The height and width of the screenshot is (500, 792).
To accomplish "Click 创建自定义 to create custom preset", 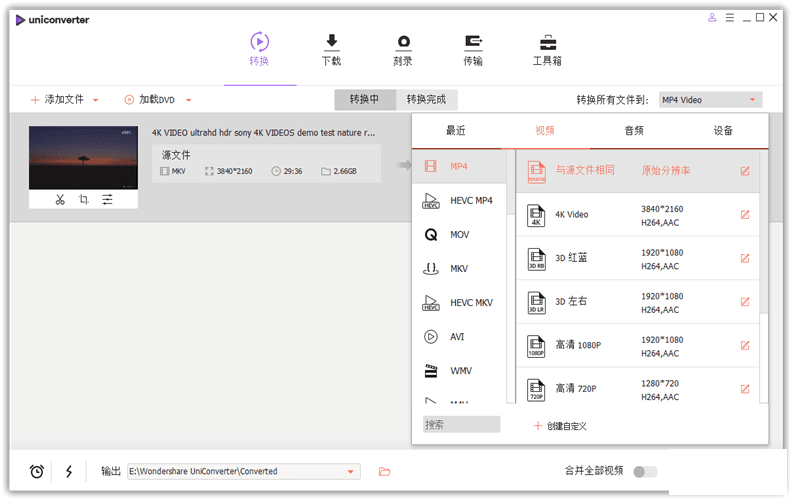I will 560,426.
